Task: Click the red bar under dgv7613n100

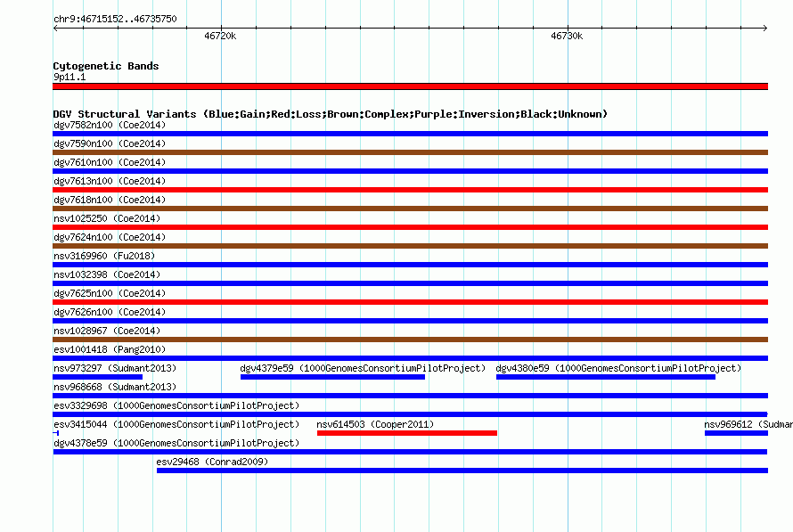Action: pyautogui.click(x=410, y=190)
